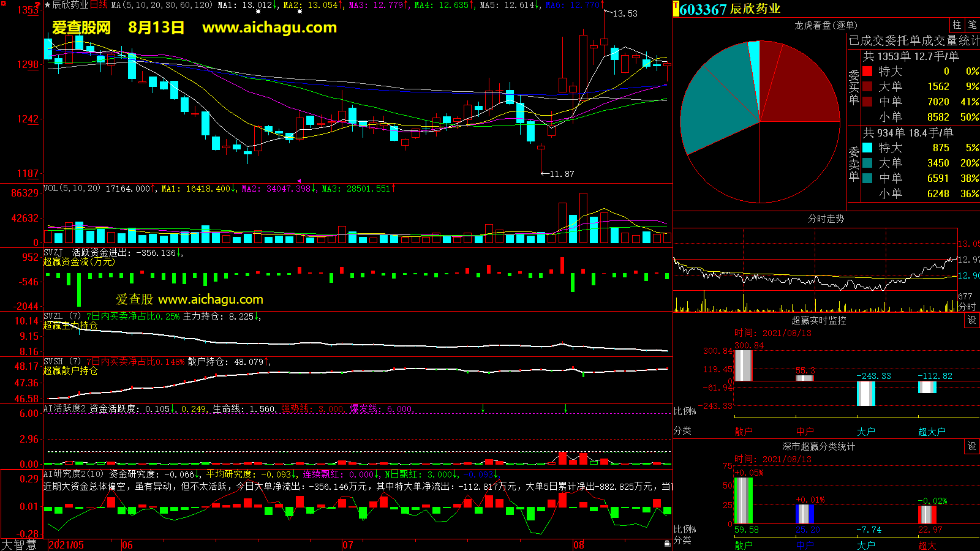Click the cyan 特大 sell order color swatch
The height and width of the screenshot is (551, 980).
[867, 148]
